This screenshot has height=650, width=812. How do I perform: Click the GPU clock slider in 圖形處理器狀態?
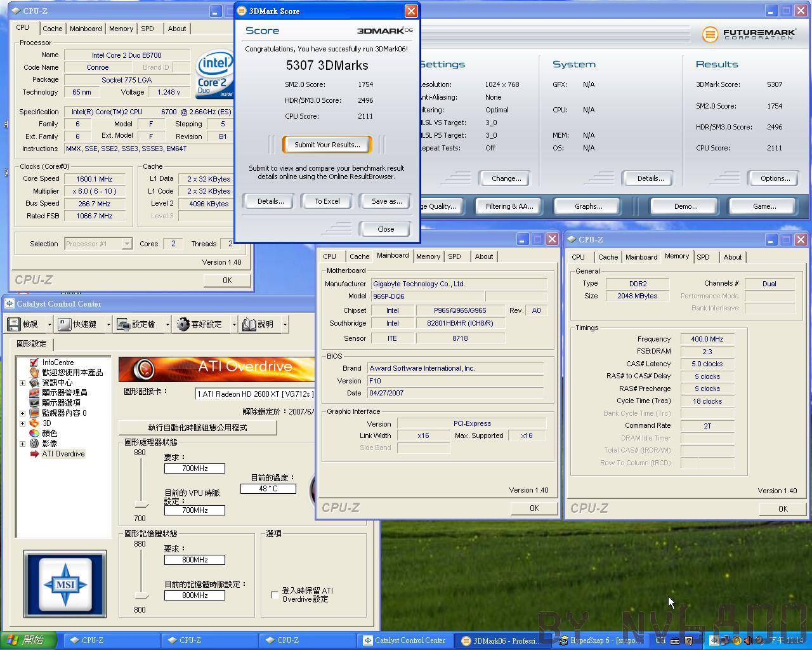pos(141,505)
